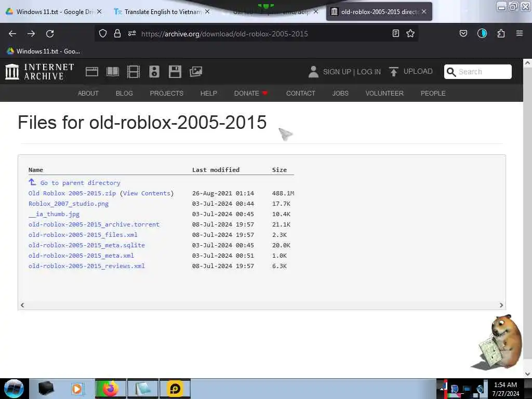Bookmark this page with the star icon
The height and width of the screenshot is (399, 532).
(x=410, y=33)
